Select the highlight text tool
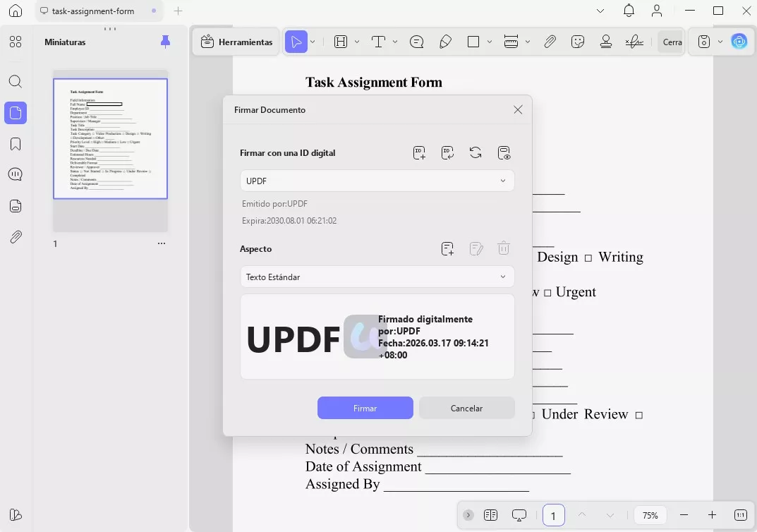This screenshot has width=757, height=532. 341,42
